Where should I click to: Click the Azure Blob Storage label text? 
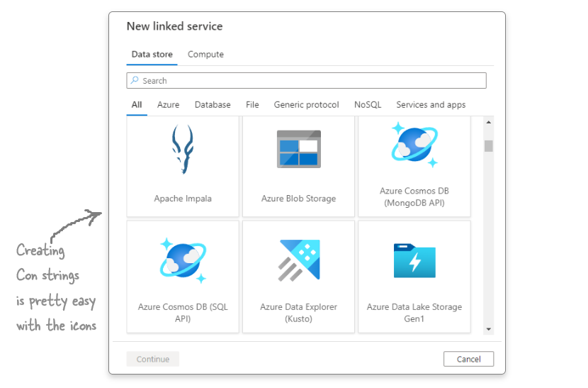(298, 199)
